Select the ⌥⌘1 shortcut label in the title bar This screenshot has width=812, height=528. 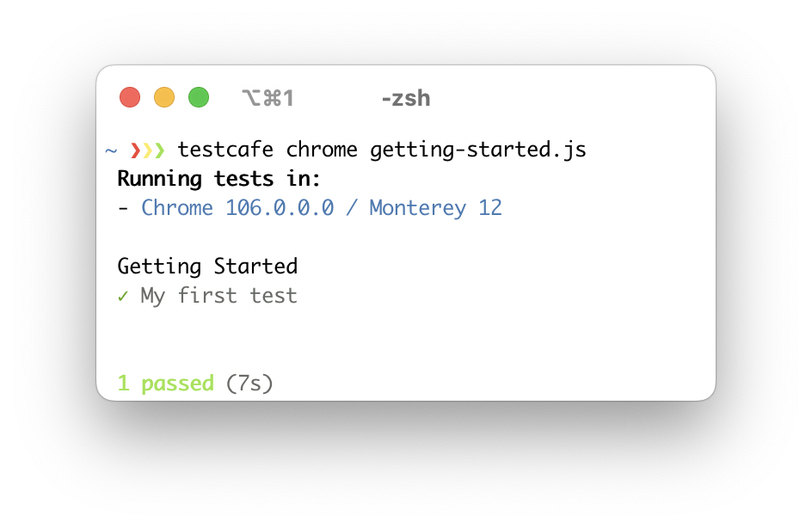click(268, 98)
